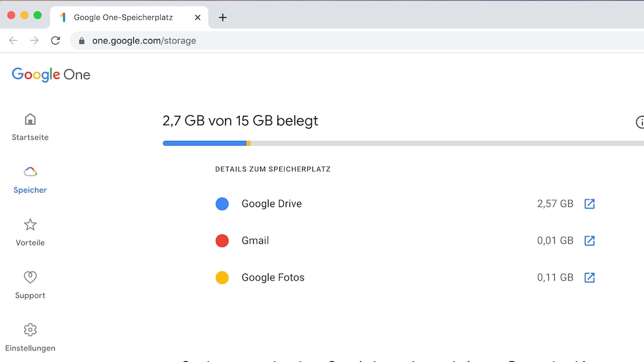644x362 pixels.
Task: Click the Google Fotos label
Action: tap(273, 278)
